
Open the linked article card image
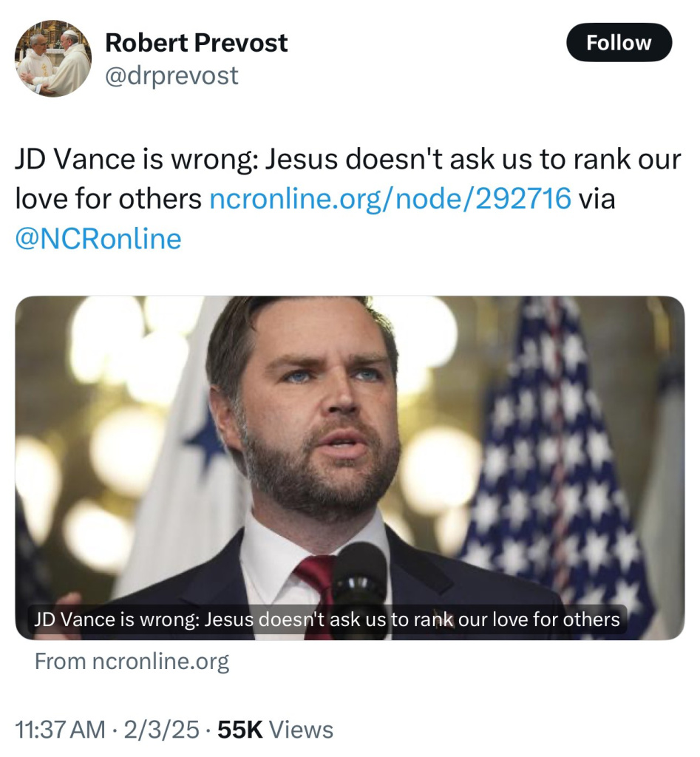pyautogui.click(x=350, y=466)
